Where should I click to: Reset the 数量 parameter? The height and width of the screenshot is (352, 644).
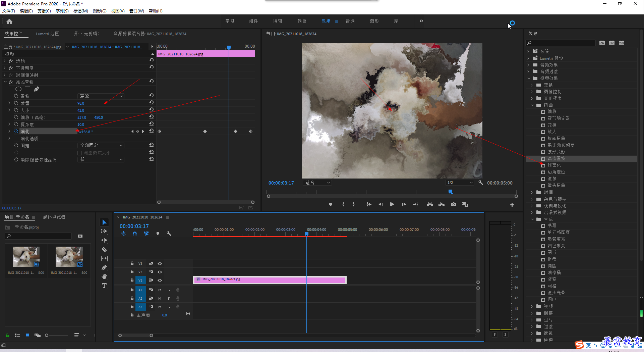[152, 103]
